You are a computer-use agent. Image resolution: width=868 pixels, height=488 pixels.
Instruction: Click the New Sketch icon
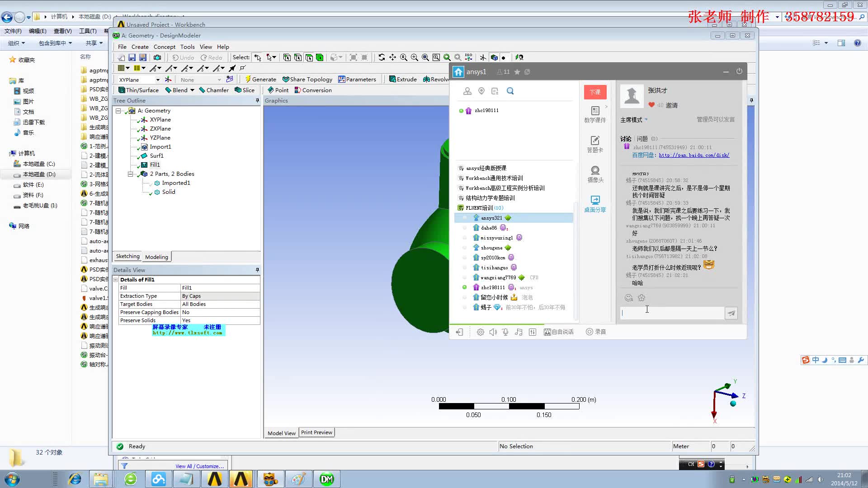coord(230,79)
